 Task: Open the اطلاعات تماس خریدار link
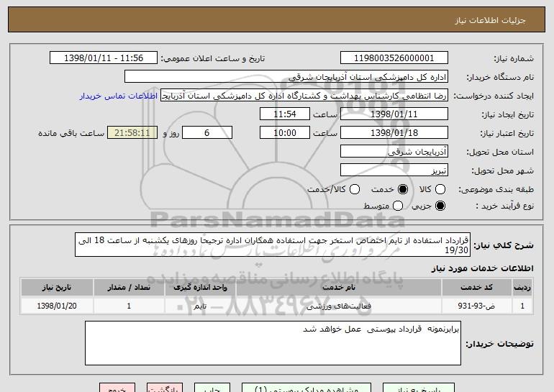coord(119,96)
